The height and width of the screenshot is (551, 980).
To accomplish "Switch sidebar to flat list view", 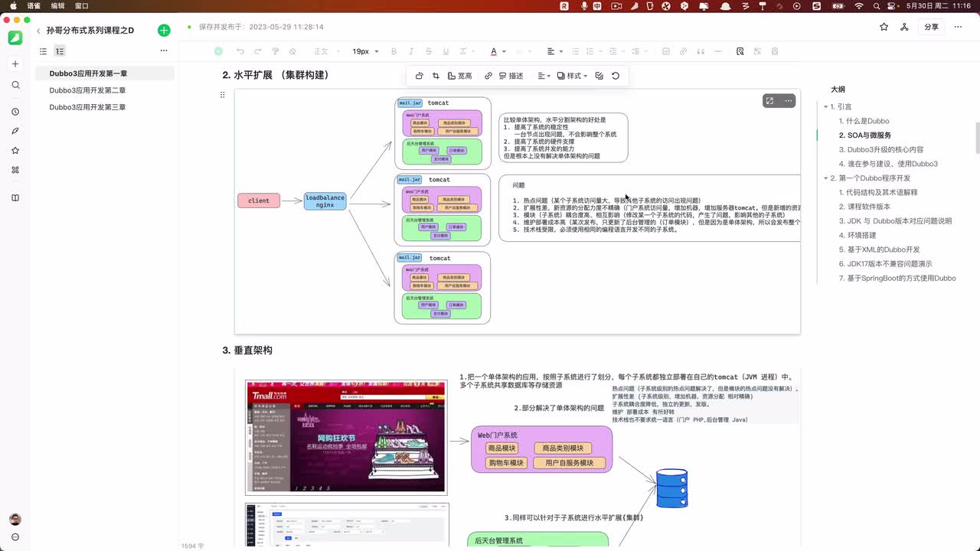I will pos(43,51).
